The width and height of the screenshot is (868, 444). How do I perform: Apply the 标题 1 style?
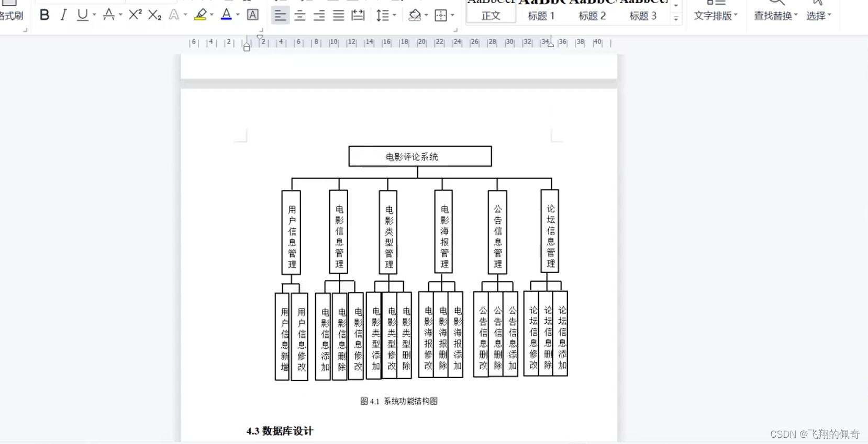click(x=541, y=16)
